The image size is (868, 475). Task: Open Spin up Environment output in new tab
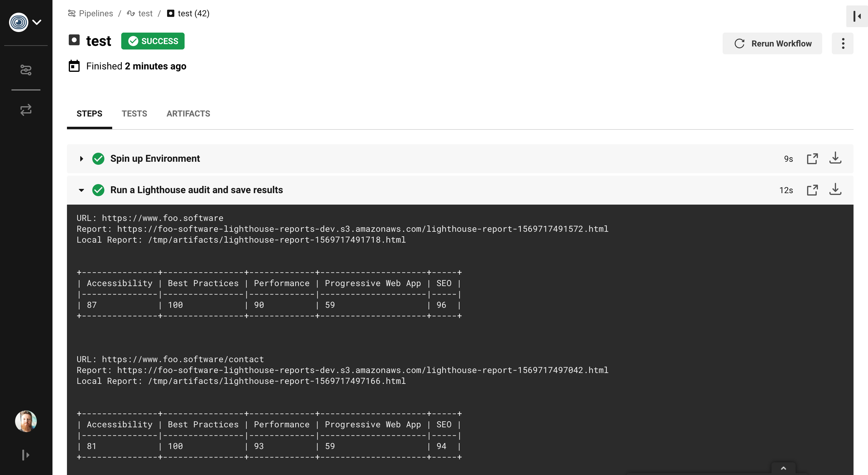click(x=812, y=158)
